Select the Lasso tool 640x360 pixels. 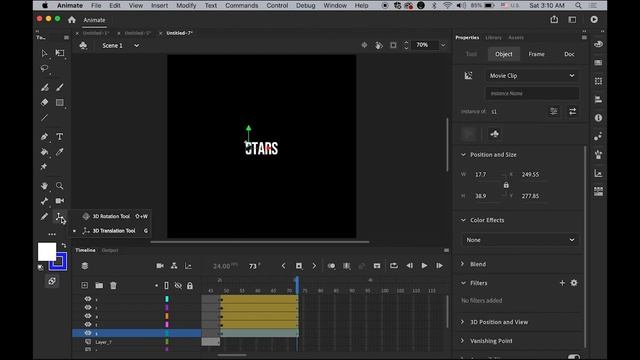pyautogui.click(x=44, y=68)
